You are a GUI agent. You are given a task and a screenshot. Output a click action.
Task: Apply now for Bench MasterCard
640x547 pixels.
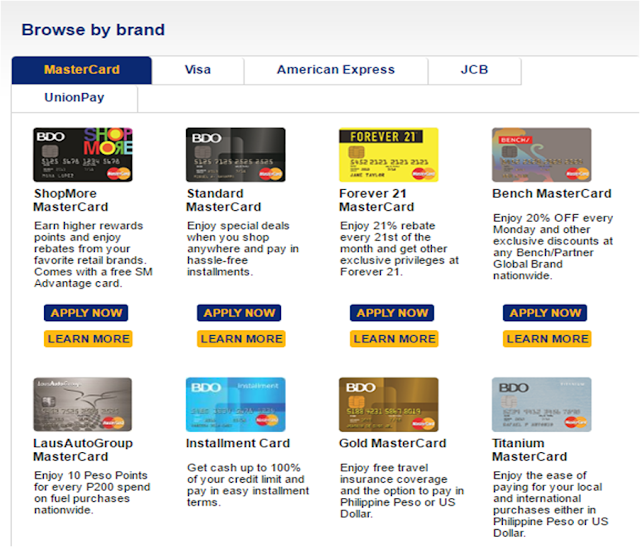(x=545, y=313)
